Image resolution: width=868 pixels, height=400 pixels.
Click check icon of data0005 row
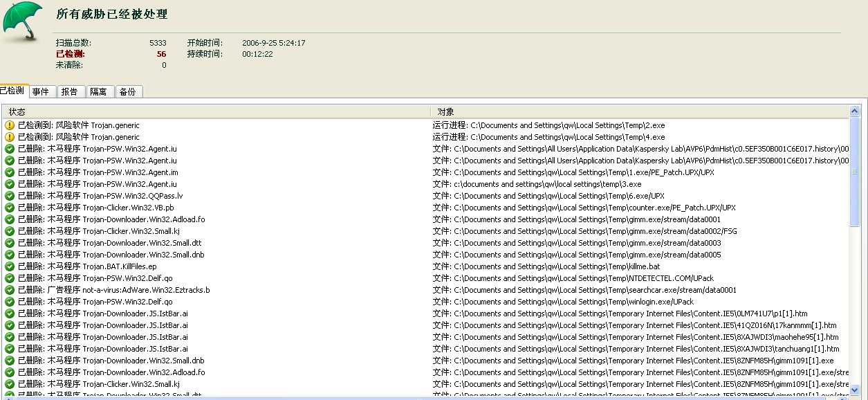[x=10, y=255]
